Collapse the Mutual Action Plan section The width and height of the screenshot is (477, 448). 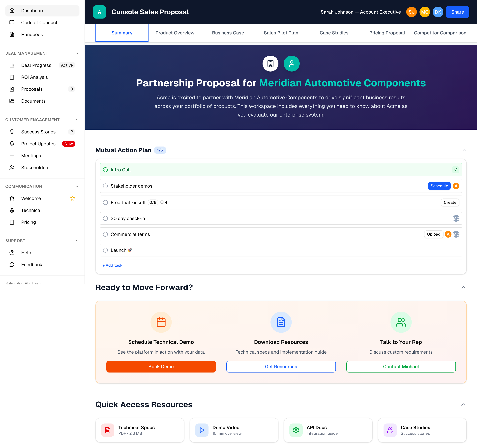click(464, 150)
